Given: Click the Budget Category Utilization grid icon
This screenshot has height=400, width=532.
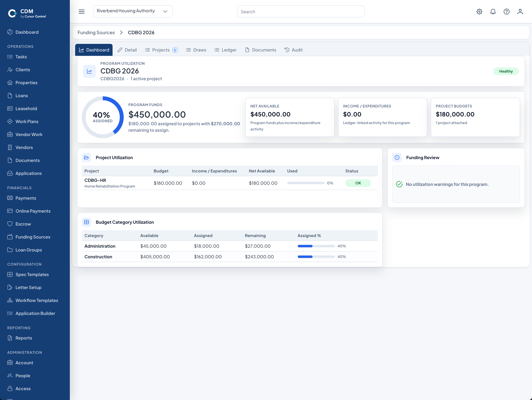Looking at the screenshot, I should pyautogui.click(x=86, y=222).
